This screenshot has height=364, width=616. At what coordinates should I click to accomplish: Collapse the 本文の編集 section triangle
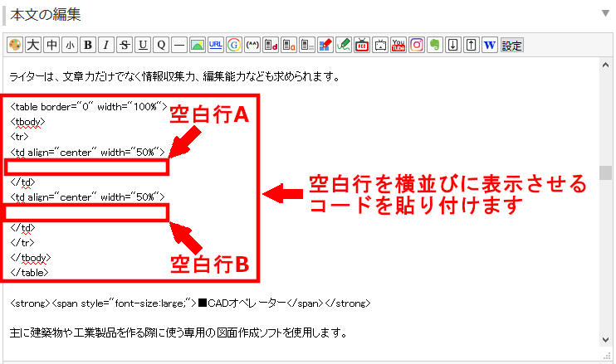coord(605,13)
